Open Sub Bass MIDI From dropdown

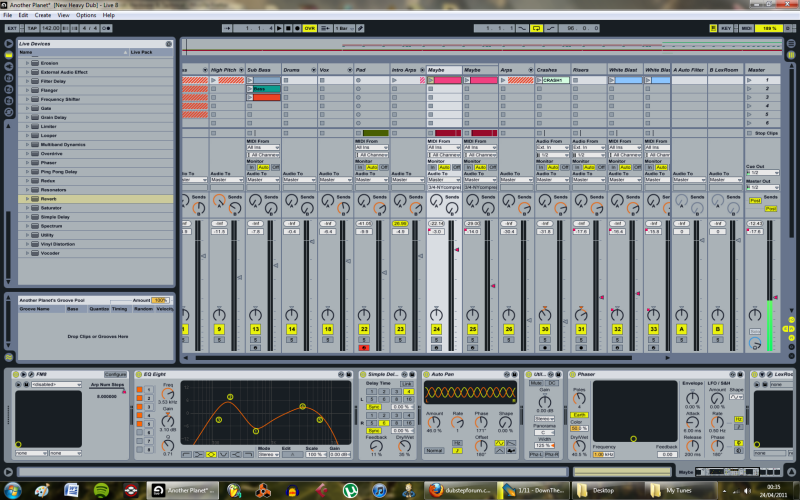pyautogui.click(x=263, y=147)
